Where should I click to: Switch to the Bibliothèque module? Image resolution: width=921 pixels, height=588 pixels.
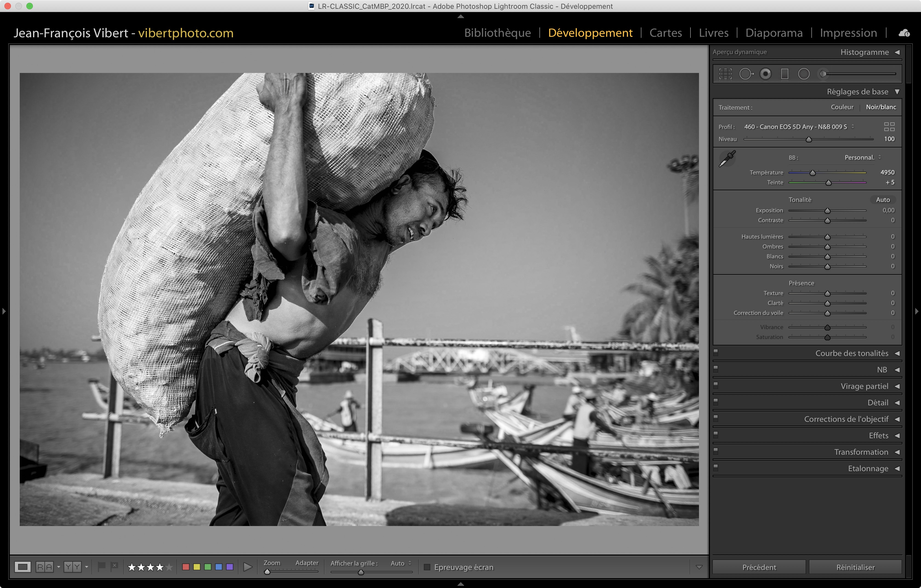point(497,33)
